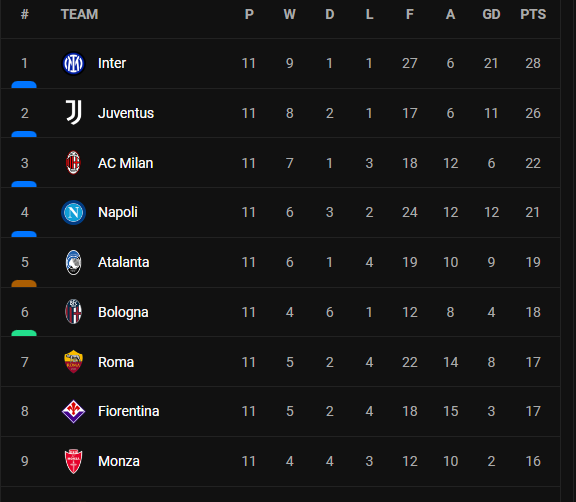Click the Inter club crest icon
576x502 pixels.
73,64
